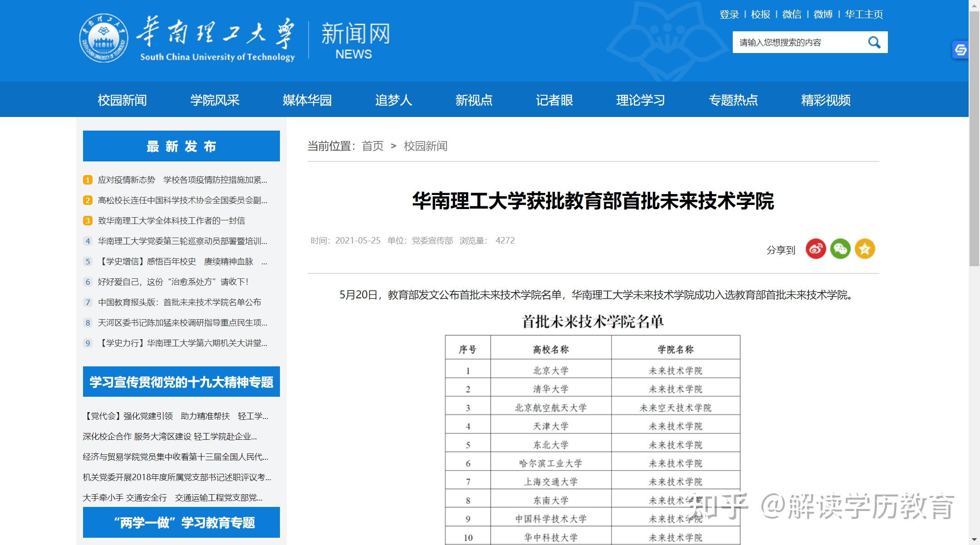Image resolution: width=980 pixels, height=545 pixels.
Task: Click the vertical scrollbar thumb
Action: pos(974,138)
